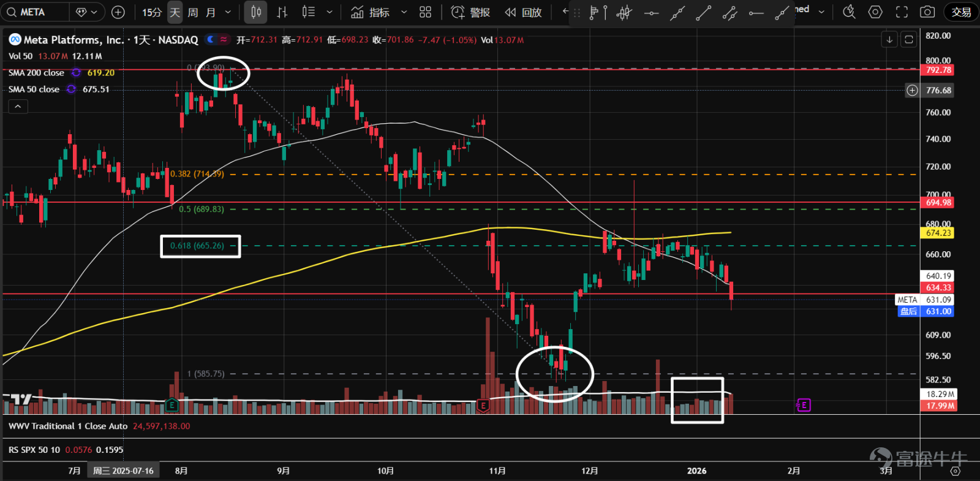Toggle SMA 200 close refresh icon

[x=76, y=72]
